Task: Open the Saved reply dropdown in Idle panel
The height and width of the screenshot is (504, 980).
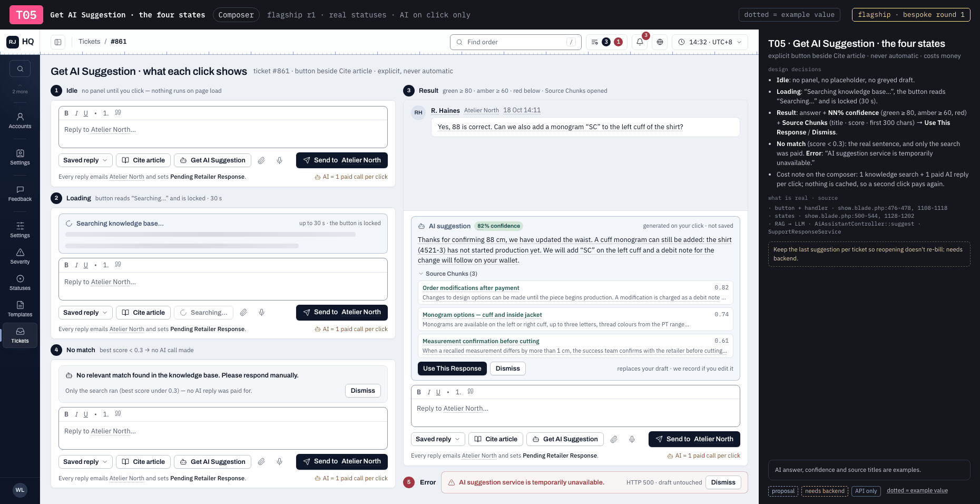Action: 85,160
